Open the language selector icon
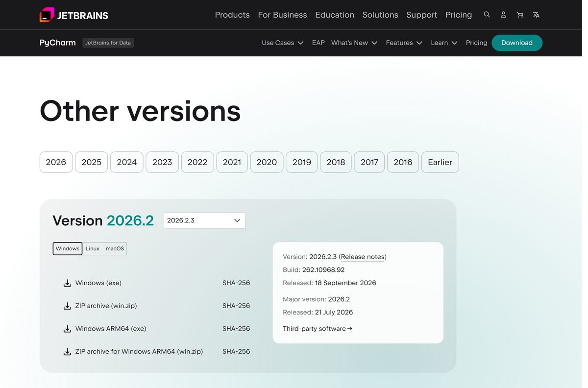This screenshot has width=588, height=388. click(536, 15)
